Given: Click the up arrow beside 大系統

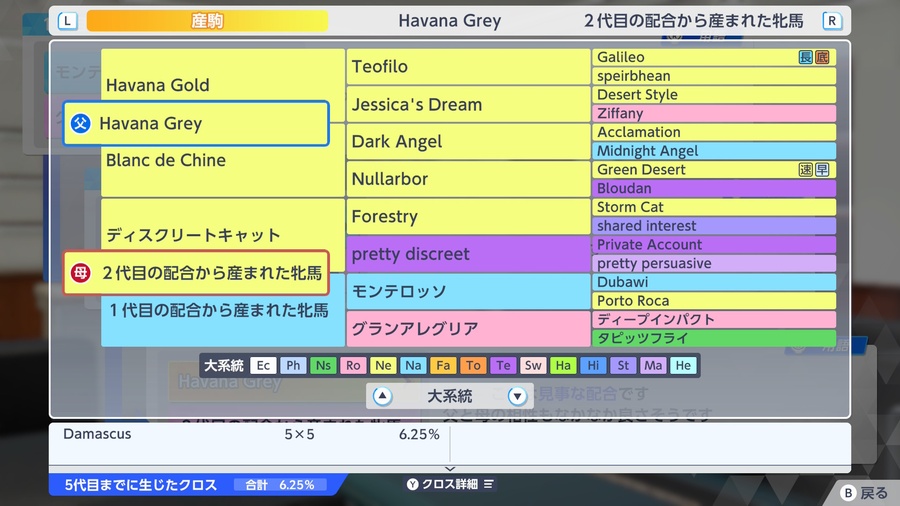Looking at the screenshot, I should (382, 396).
